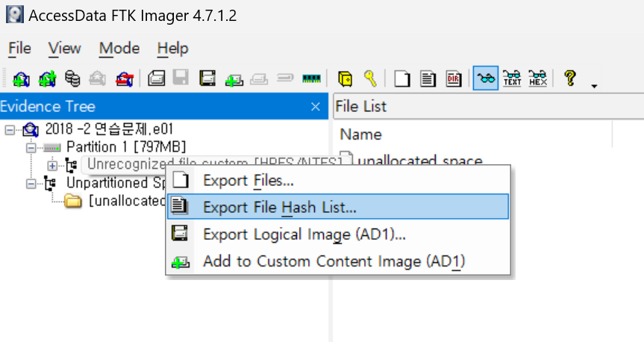Click the Export Files blank page toolbar icon
The image size is (644, 342).
coord(402,78)
